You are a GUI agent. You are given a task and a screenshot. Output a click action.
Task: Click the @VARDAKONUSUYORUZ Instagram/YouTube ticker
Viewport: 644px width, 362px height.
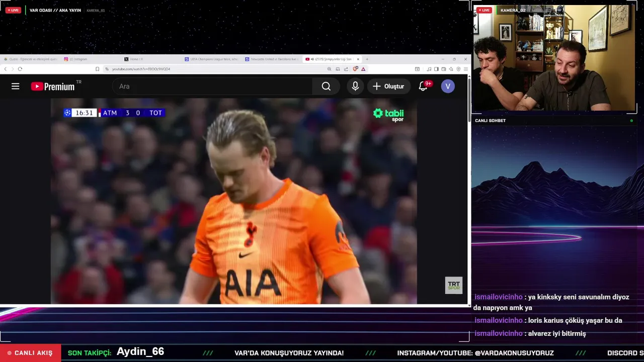[x=475, y=353]
